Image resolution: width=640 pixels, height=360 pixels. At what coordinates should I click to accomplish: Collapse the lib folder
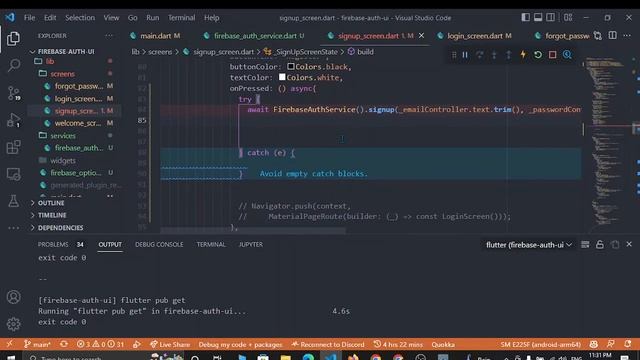coord(50,61)
